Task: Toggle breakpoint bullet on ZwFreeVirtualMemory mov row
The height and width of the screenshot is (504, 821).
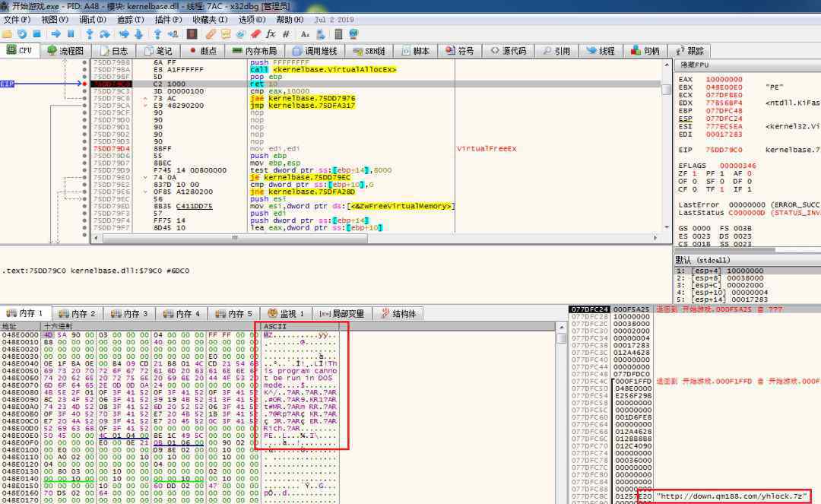Action: click(x=84, y=206)
